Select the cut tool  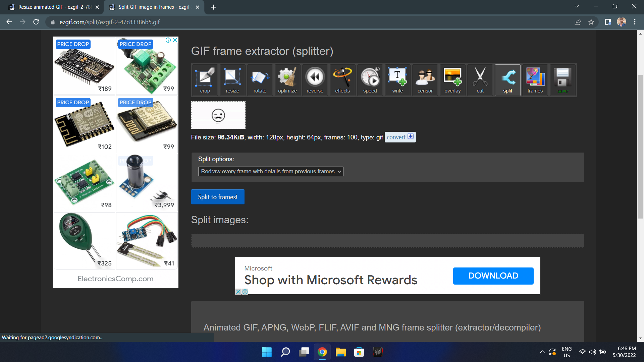480,80
